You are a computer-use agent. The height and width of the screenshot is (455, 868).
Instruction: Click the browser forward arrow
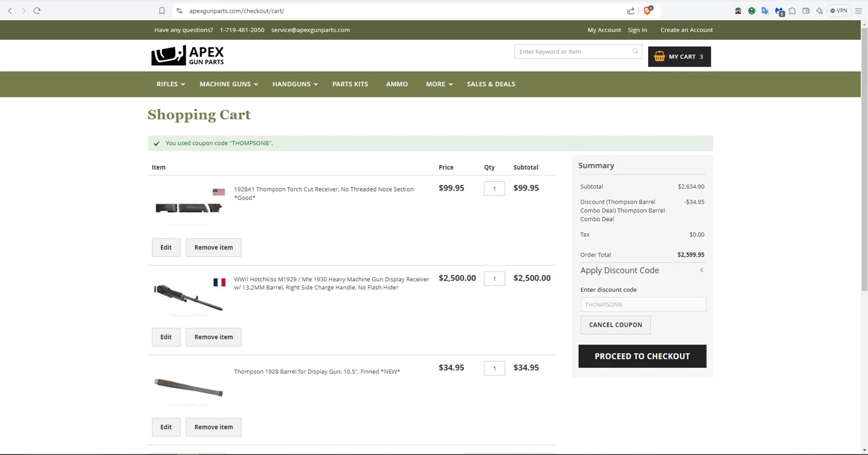(x=23, y=10)
